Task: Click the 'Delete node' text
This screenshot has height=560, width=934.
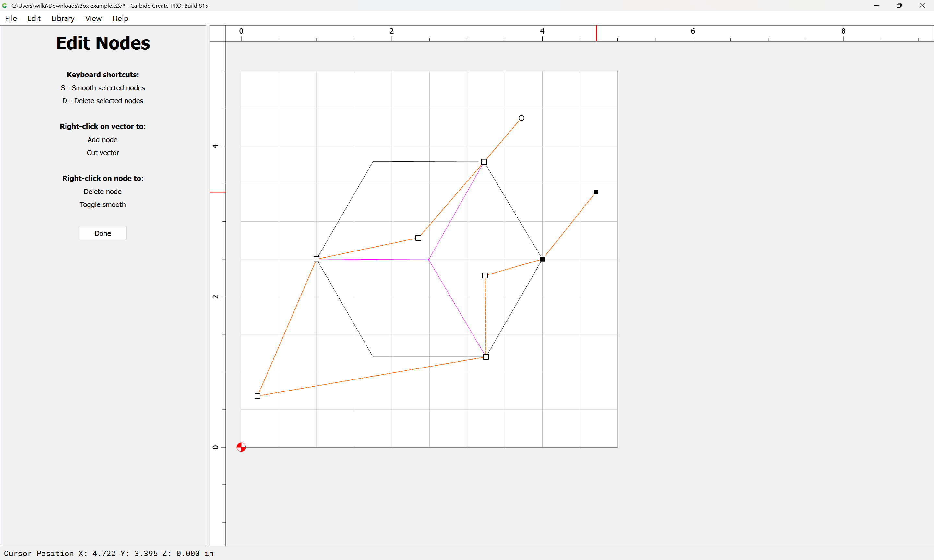Action: (x=102, y=192)
